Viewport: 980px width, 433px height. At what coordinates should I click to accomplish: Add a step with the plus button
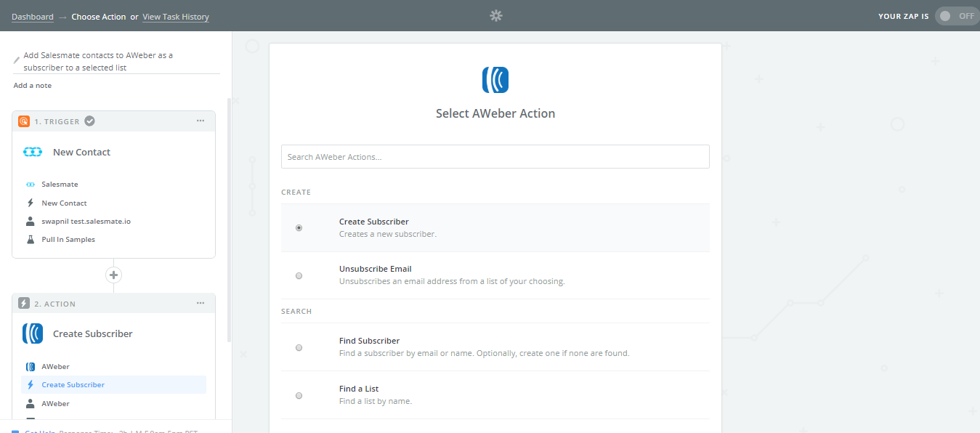[113, 275]
